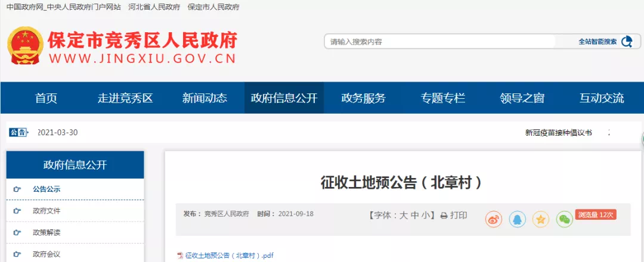644x262 pixels.
Task: Select 公告公示 in the sidebar
Action: pos(47,189)
